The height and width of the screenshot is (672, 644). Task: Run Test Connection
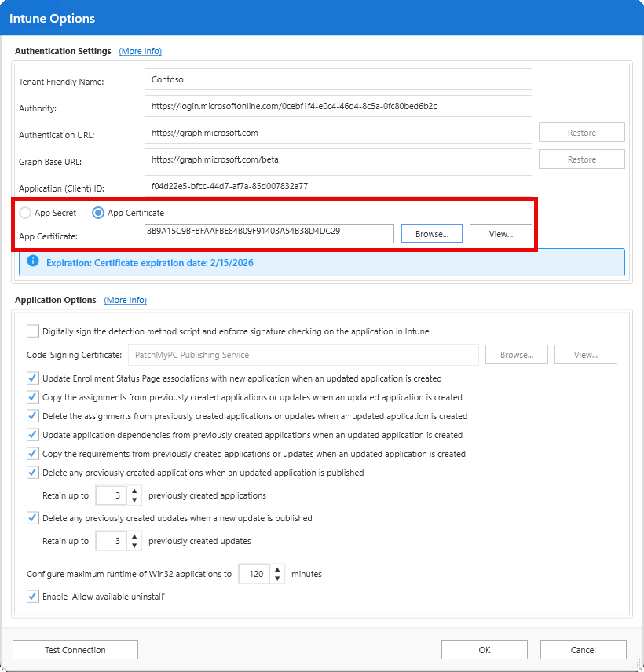(75, 649)
